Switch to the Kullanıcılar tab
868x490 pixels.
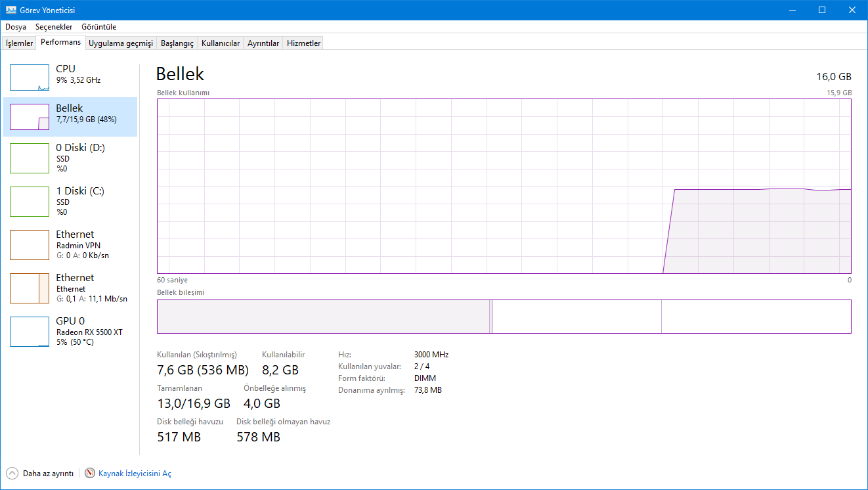221,43
